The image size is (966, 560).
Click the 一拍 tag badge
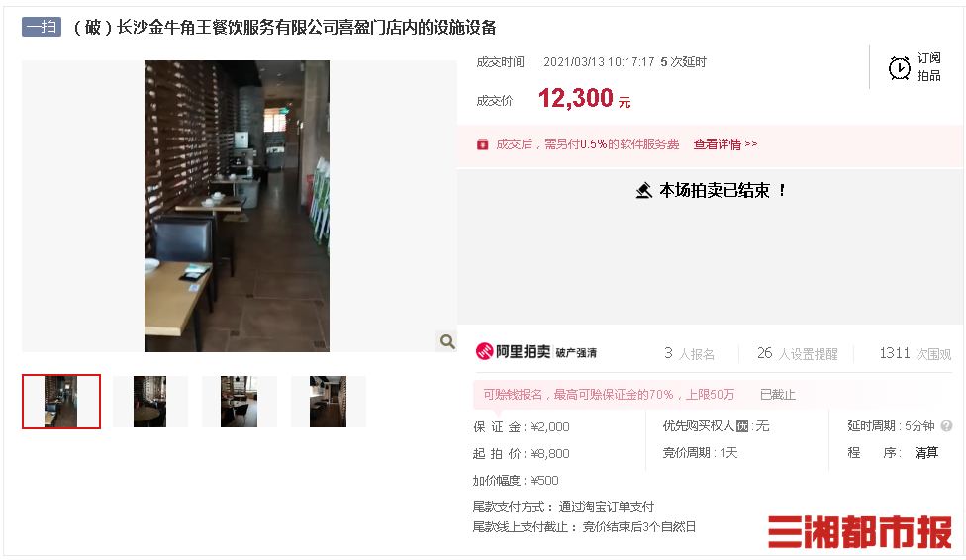coord(42,27)
